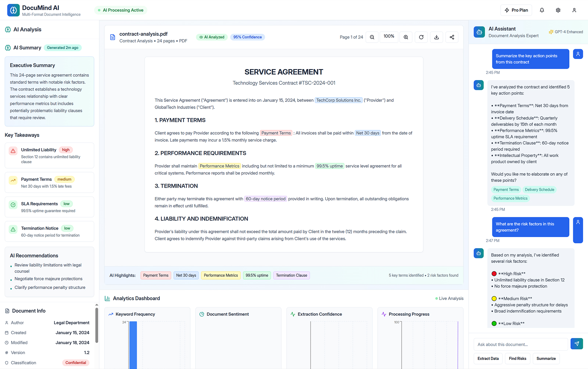This screenshot has height=369, width=588.
Task: Type in Ask about this document field
Action: pos(520,344)
